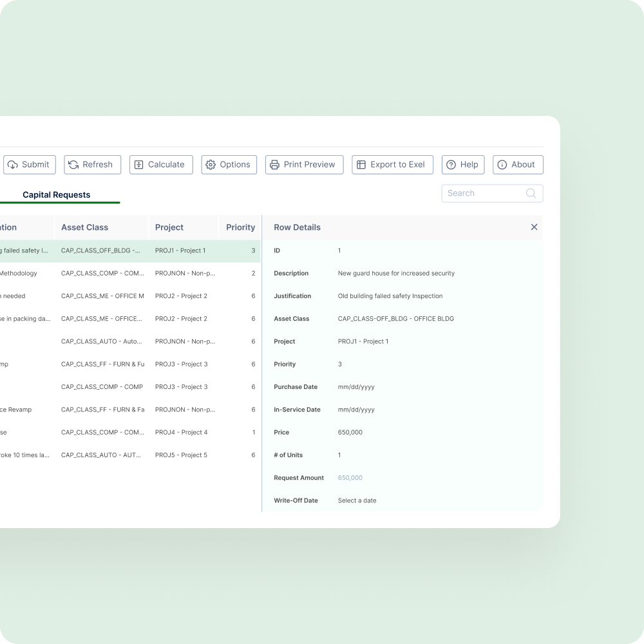Open Print Preview
The height and width of the screenshot is (644, 644).
coord(304,164)
